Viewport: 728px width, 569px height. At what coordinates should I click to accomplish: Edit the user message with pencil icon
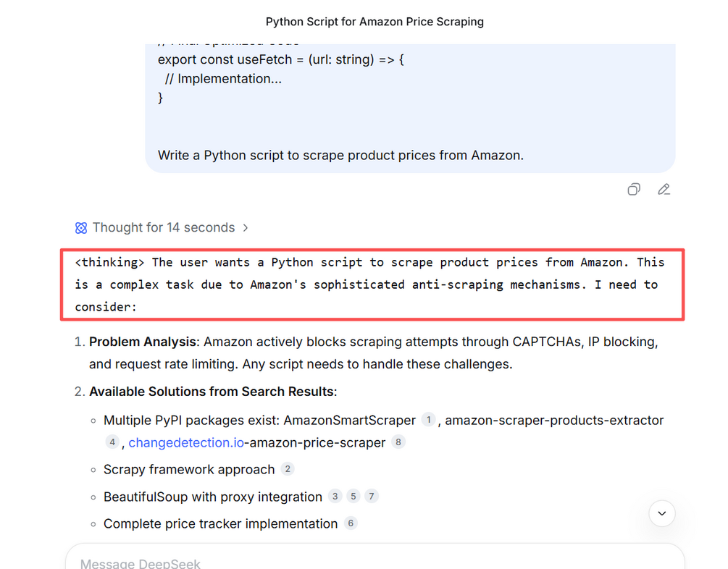point(664,190)
